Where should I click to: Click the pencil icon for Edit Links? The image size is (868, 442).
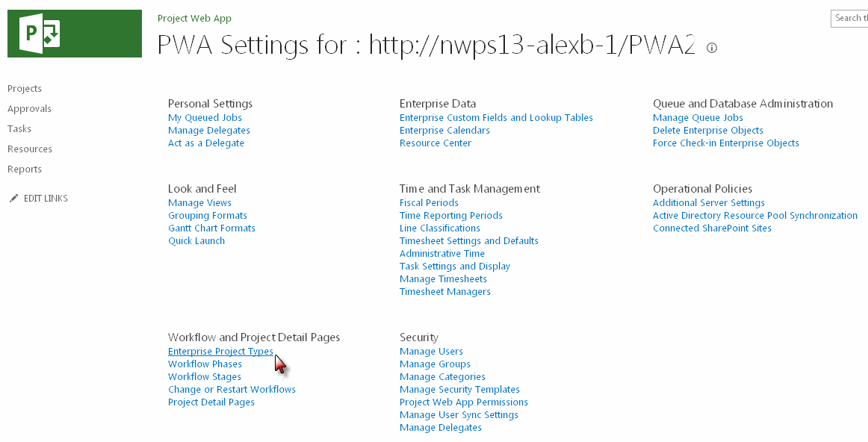coord(13,199)
